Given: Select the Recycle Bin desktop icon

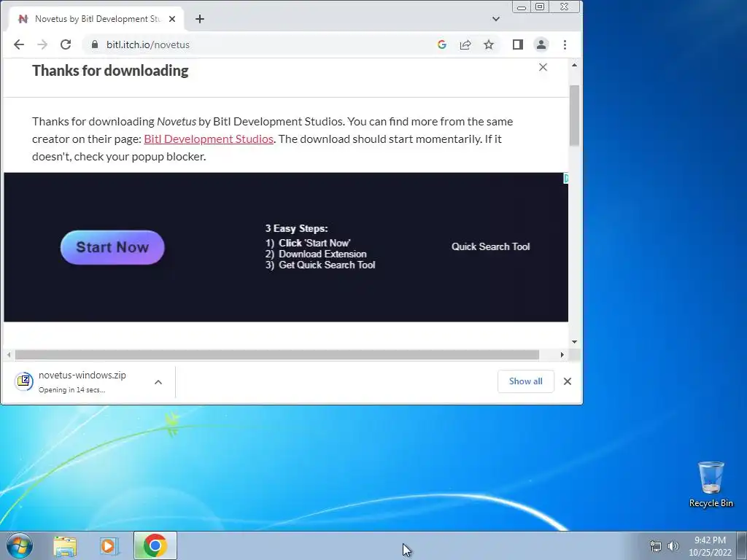Looking at the screenshot, I should coord(711,485).
